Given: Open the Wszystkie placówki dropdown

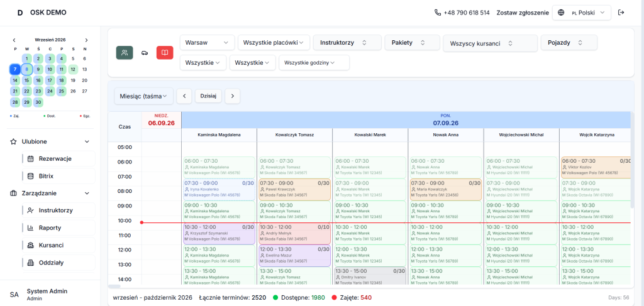Looking at the screenshot, I should click(x=274, y=42).
